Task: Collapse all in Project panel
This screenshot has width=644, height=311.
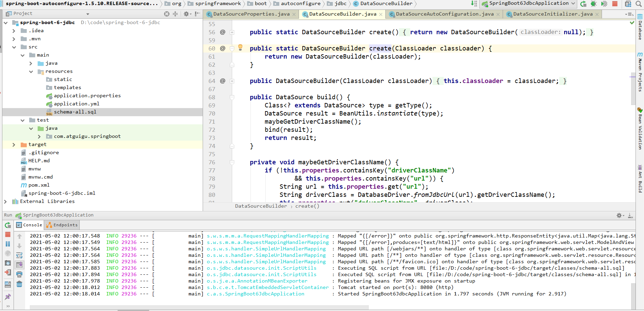Action: (175, 14)
